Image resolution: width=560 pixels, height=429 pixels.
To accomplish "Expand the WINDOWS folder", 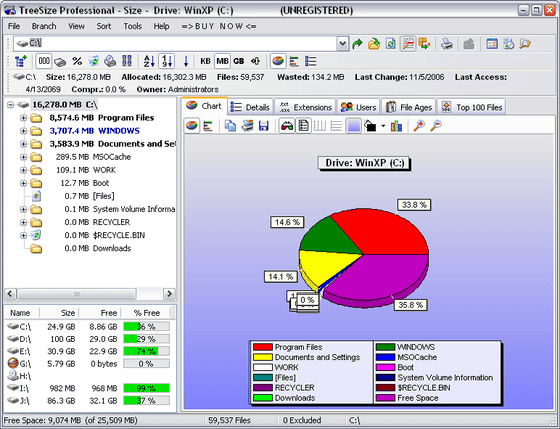I will coord(23,131).
